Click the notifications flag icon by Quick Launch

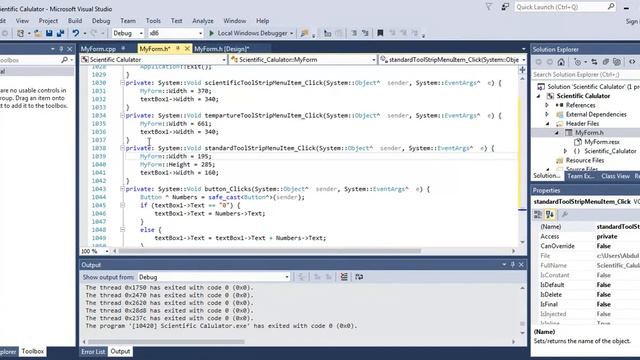[x=489, y=7]
